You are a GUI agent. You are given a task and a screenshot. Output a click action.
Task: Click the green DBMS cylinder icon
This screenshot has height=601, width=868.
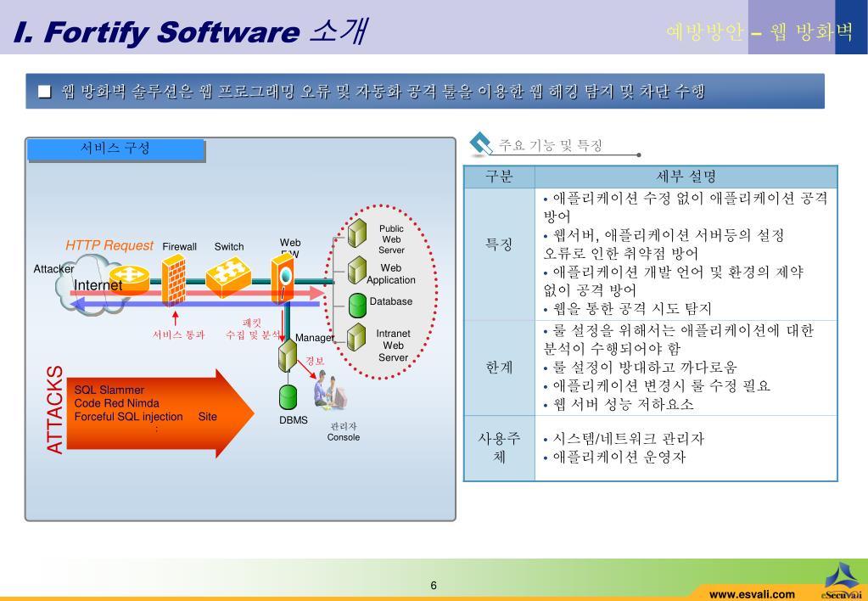288,398
